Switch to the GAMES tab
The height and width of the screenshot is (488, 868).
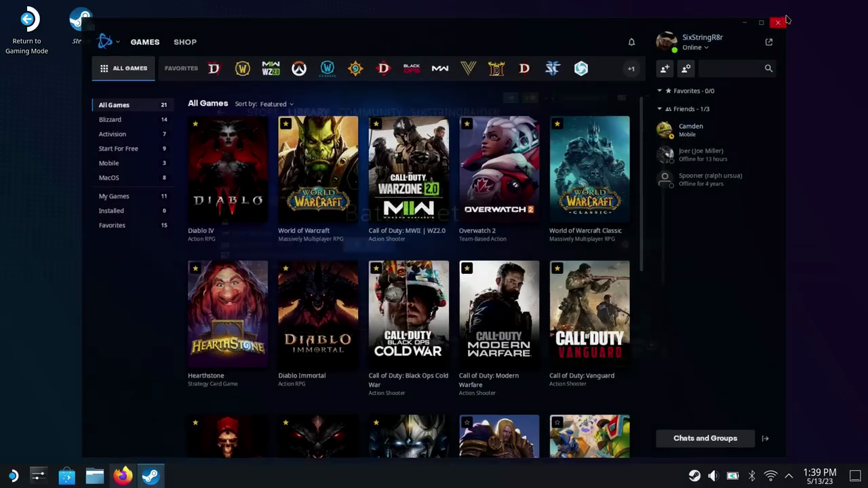tap(145, 42)
